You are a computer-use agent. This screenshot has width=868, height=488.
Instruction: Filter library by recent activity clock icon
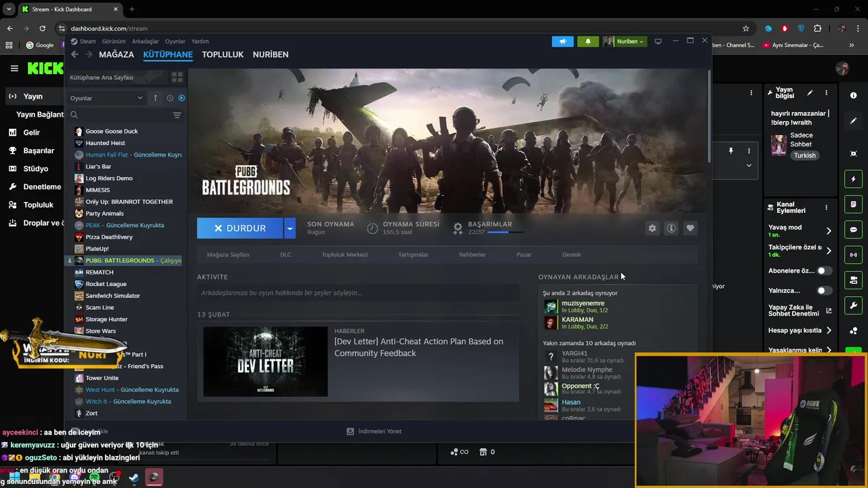170,98
